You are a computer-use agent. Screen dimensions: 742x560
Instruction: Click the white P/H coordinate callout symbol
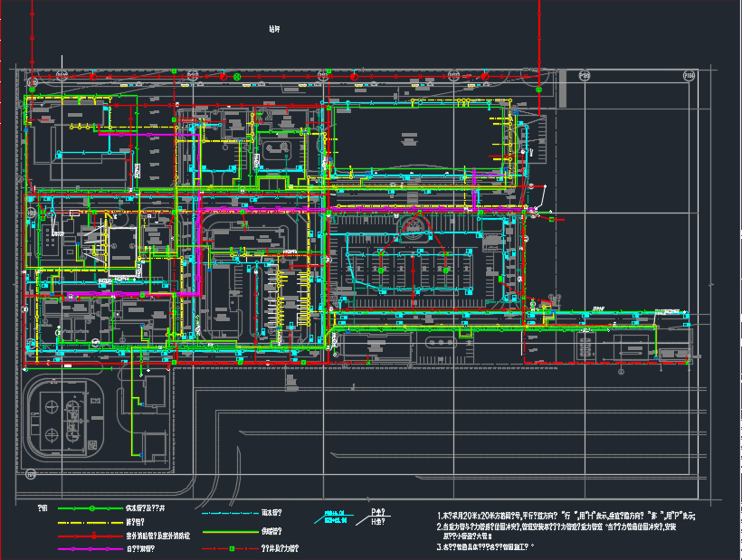point(373,517)
